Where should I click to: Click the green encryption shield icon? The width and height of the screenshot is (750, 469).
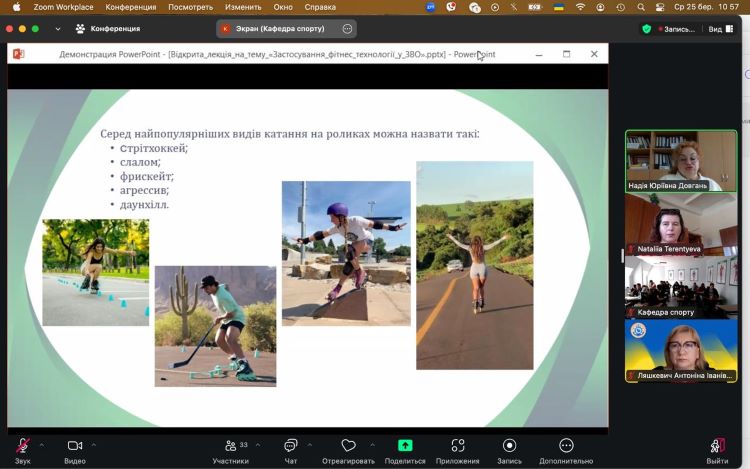[x=646, y=29]
